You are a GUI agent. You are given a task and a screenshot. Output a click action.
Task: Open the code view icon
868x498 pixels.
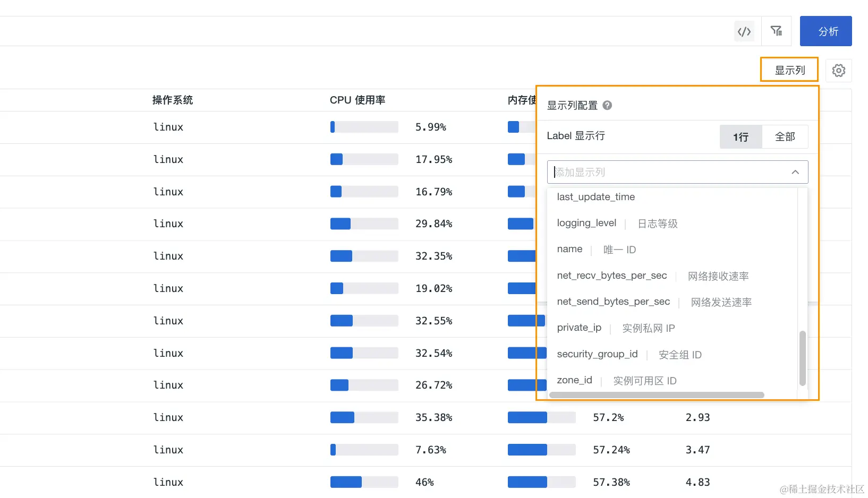click(x=744, y=31)
